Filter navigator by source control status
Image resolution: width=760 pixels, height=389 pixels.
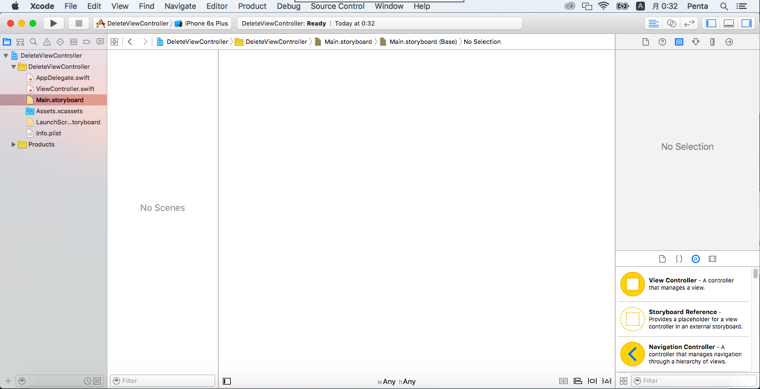pos(97,381)
